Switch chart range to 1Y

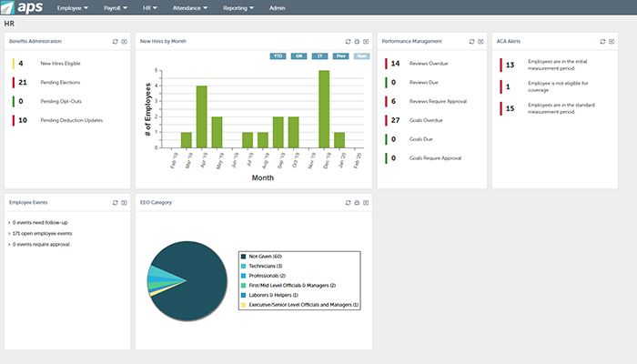pos(319,56)
